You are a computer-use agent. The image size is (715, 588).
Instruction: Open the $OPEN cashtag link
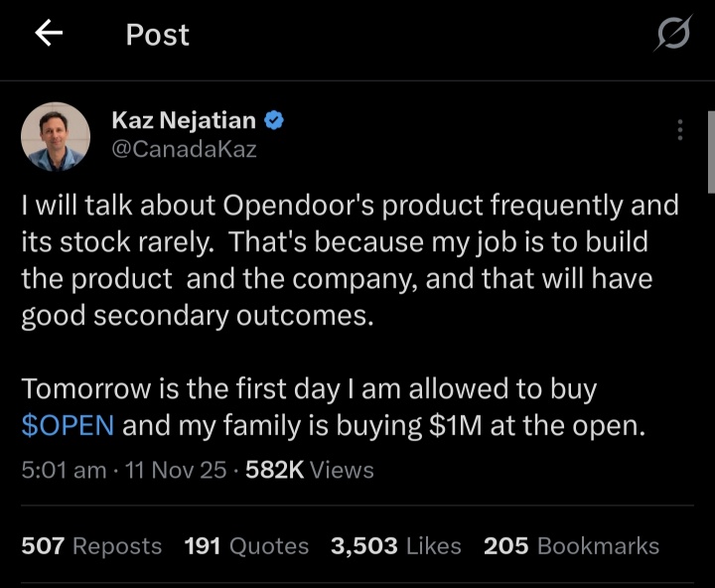tap(68, 425)
